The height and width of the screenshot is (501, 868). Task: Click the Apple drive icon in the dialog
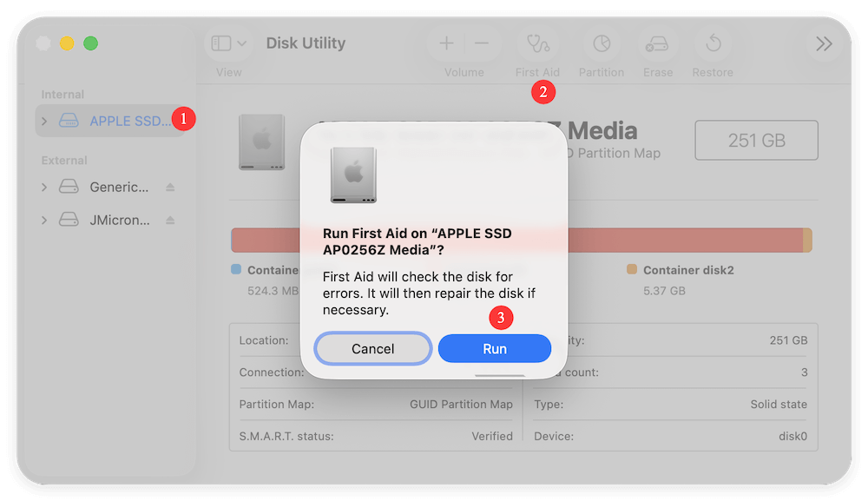click(352, 174)
